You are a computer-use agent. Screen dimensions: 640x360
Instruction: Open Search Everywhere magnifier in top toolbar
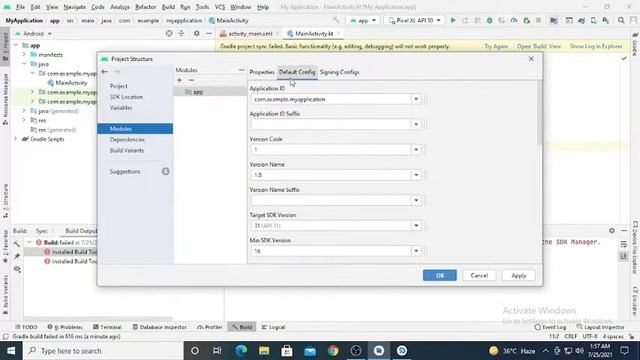click(x=621, y=20)
